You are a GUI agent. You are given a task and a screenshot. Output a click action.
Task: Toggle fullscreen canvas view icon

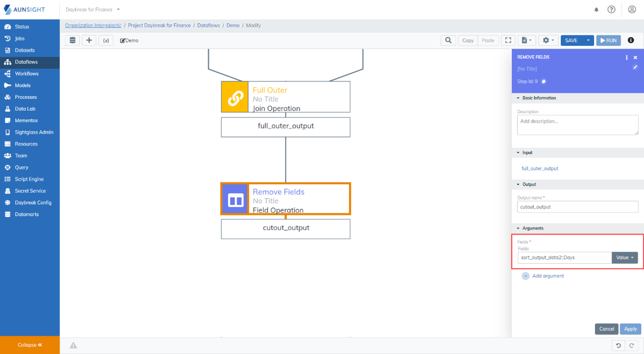click(x=508, y=40)
